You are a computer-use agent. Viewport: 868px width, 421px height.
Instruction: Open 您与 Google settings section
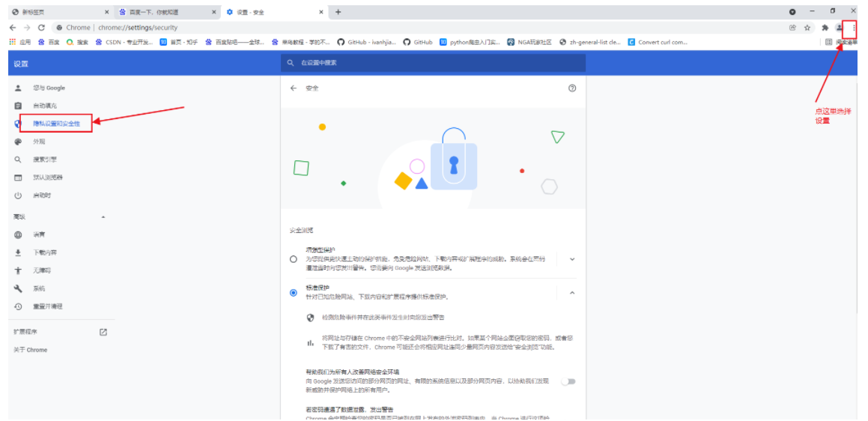(49, 88)
